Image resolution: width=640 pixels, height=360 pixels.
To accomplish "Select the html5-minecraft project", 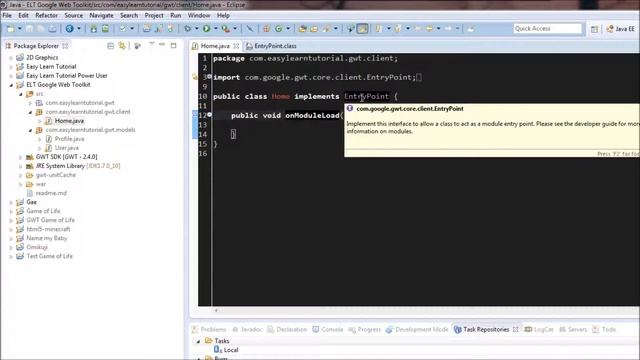I will pos(48,229).
